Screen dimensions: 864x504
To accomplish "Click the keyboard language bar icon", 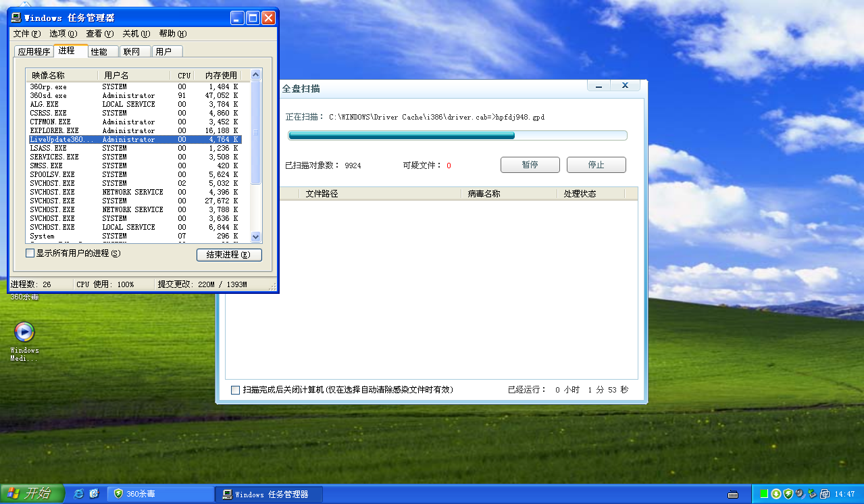I will point(733,494).
